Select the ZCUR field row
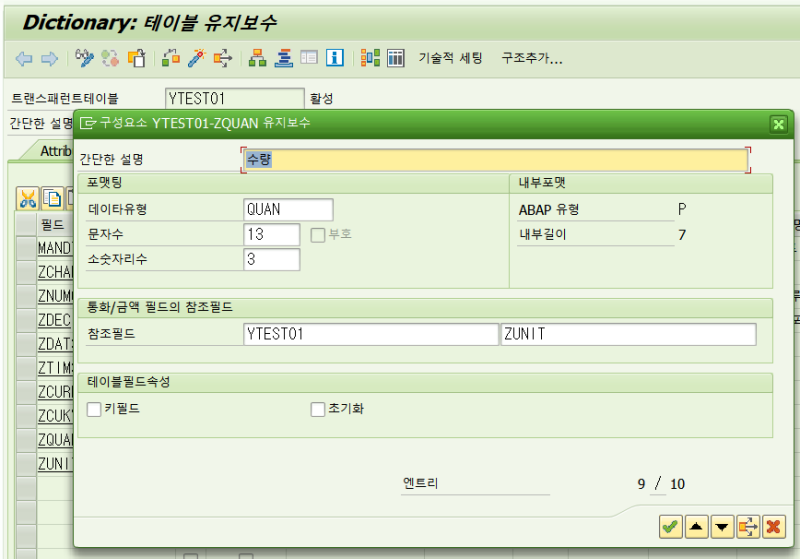The width and height of the screenshot is (800, 559). (55, 392)
